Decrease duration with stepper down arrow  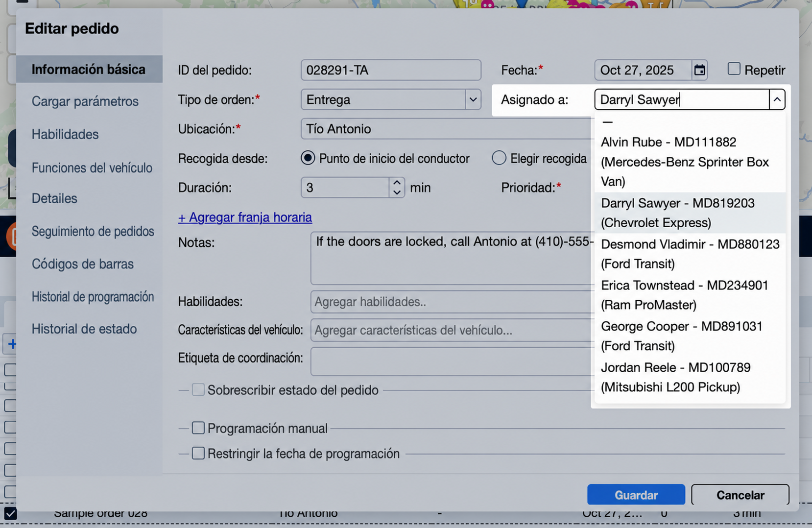pyautogui.click(x=397, y=192)
